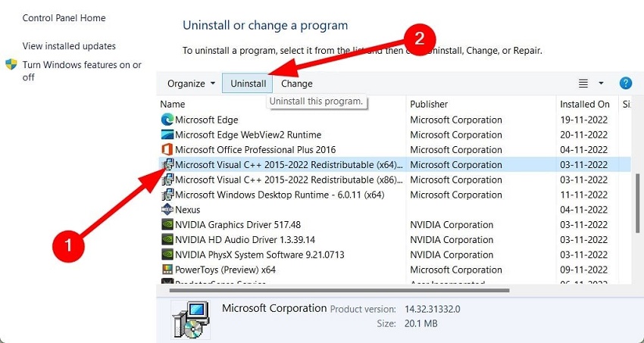
Task: Click the NVIDIA PhysX System Software icon
Action: tap(167, 254)
